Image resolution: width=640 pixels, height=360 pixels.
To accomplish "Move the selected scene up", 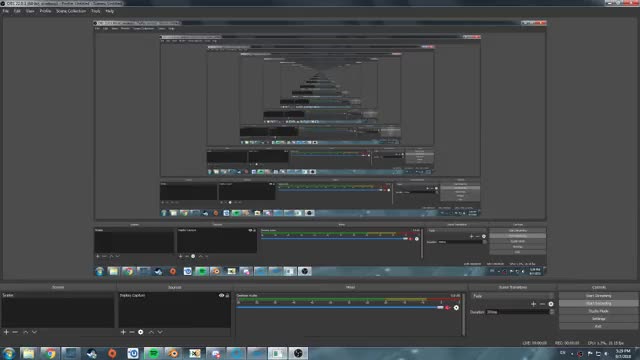I will (26, 332).
